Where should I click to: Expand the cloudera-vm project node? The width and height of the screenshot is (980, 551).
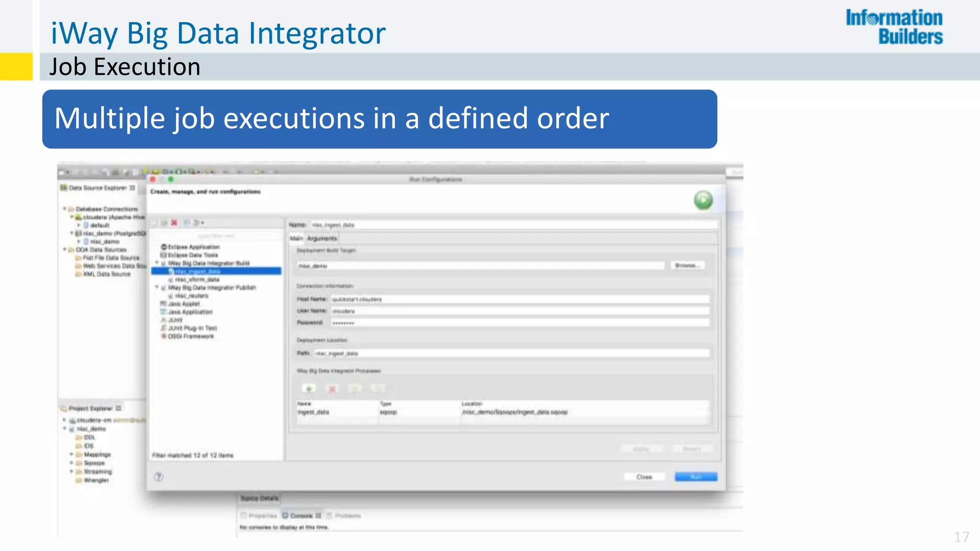pos(65,420)
